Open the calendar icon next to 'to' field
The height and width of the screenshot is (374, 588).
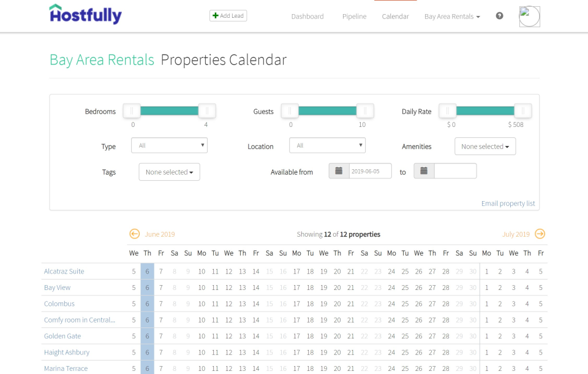[423, 170]
